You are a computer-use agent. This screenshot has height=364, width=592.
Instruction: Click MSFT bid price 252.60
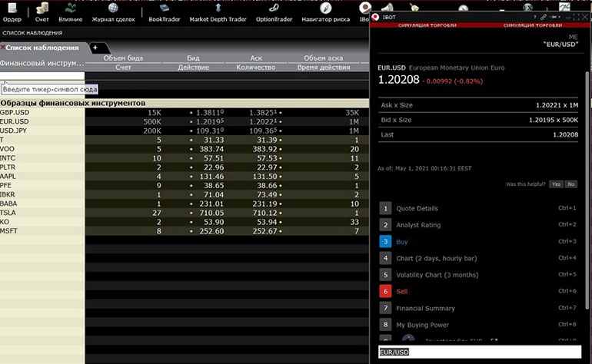tap(211, 231)
